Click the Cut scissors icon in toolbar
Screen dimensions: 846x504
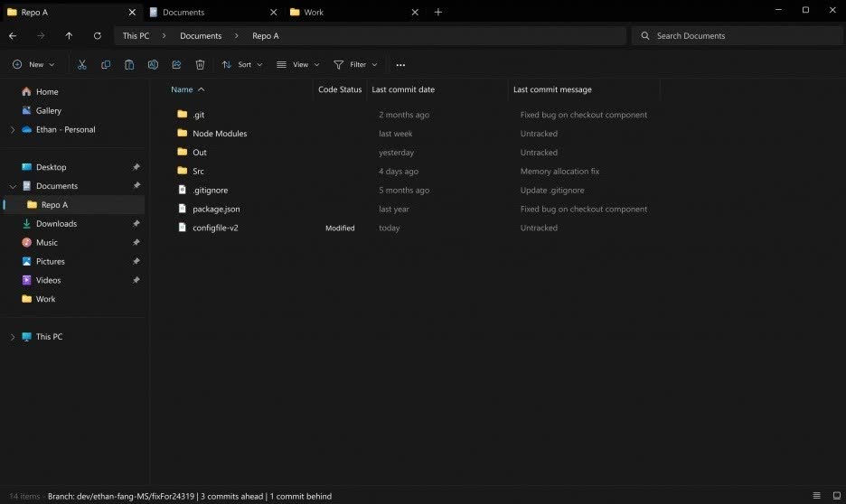[x=82, y=65]
